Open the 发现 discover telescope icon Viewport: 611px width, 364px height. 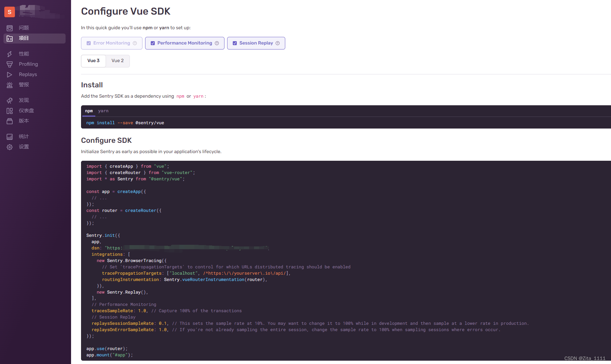[10, 100]
